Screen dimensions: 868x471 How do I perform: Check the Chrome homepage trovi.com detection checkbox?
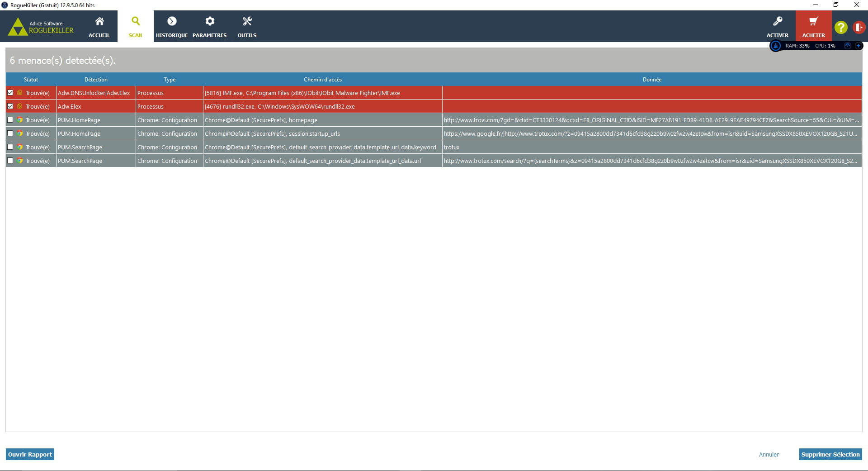pos(10,120)
